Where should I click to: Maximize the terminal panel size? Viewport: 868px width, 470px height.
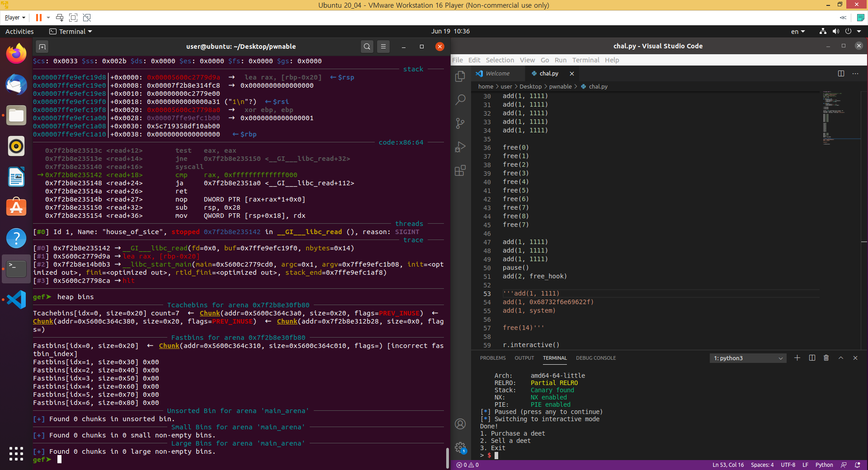[x=841, y=358]
